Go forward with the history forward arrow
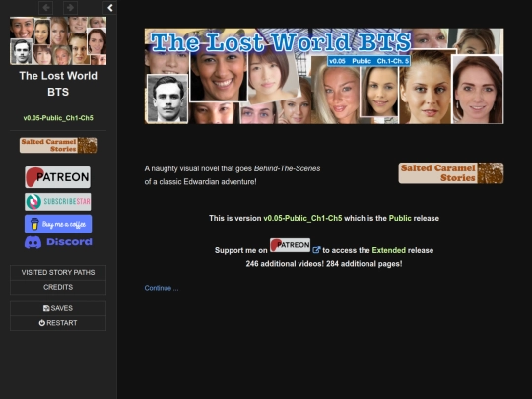 70,8
